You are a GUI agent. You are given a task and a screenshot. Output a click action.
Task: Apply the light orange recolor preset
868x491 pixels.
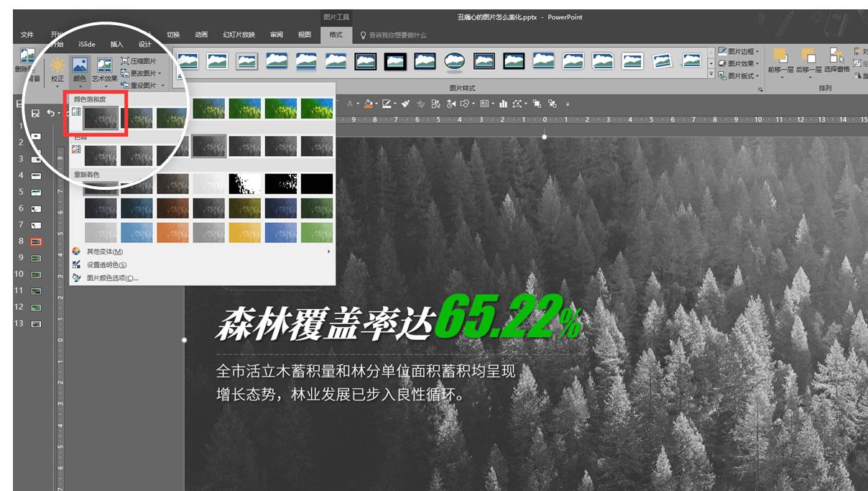click(173, 232)
